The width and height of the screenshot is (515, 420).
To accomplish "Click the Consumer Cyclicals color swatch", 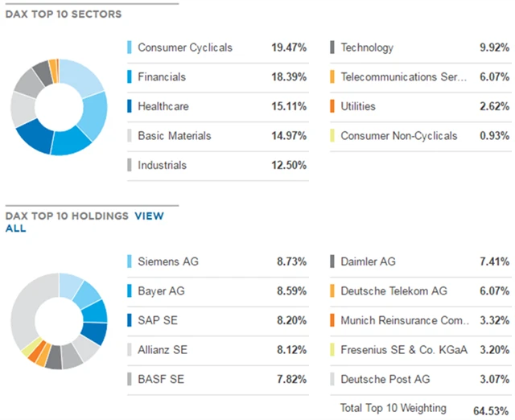I will click(x=130, y=48).
